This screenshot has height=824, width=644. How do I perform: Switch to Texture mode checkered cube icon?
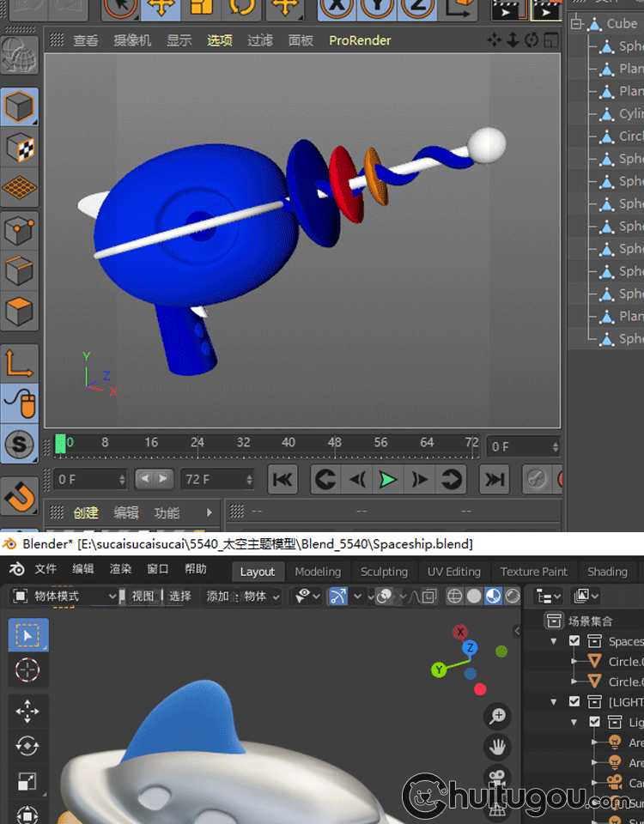20,148
